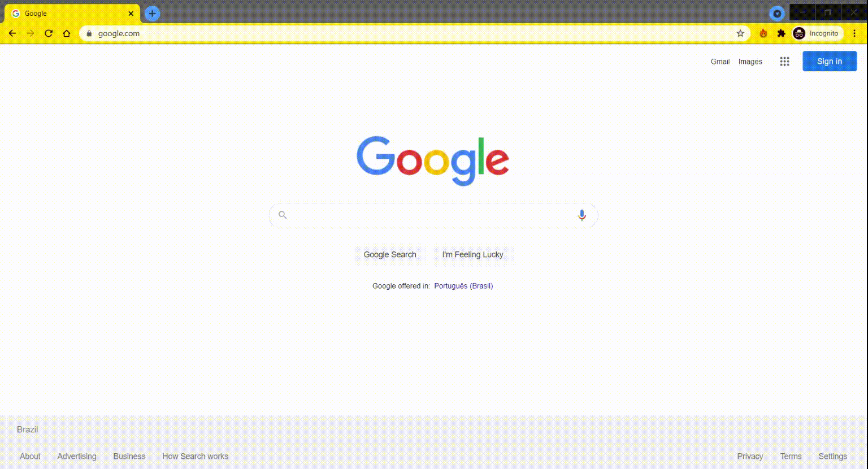The height and width of the screenshot is (469, 868).
Task: Open the Images link
Action: click(750, 62)
